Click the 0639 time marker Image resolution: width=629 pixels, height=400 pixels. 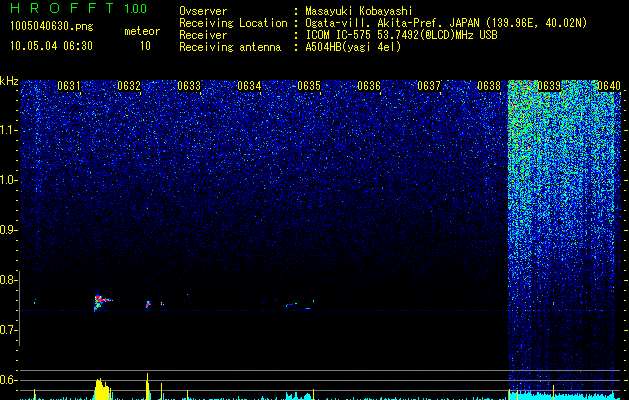tap(549, 86)
